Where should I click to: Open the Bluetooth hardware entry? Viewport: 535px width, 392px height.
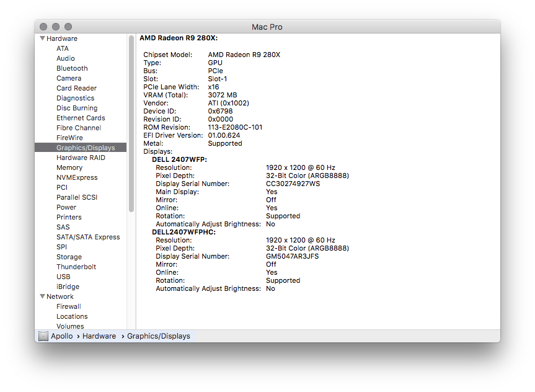(72, 68)
